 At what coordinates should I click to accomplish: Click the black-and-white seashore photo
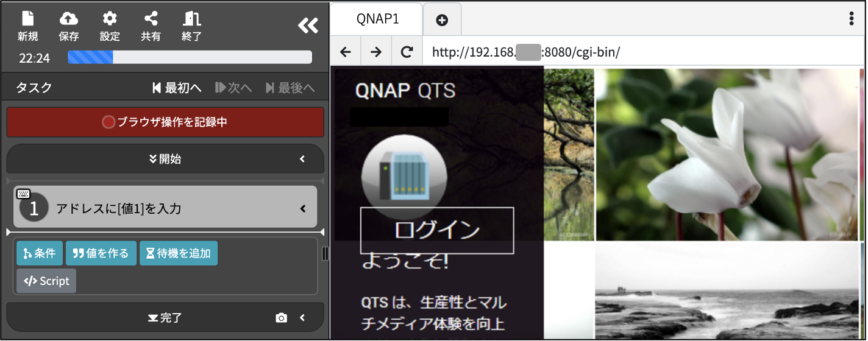(x=727, y=291)
